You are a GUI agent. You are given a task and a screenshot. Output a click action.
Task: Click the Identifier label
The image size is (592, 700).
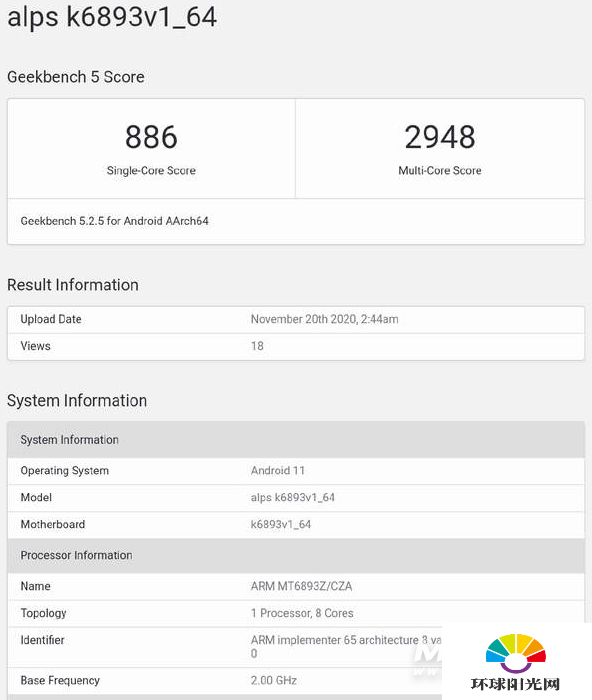click(x=42, y=640)
